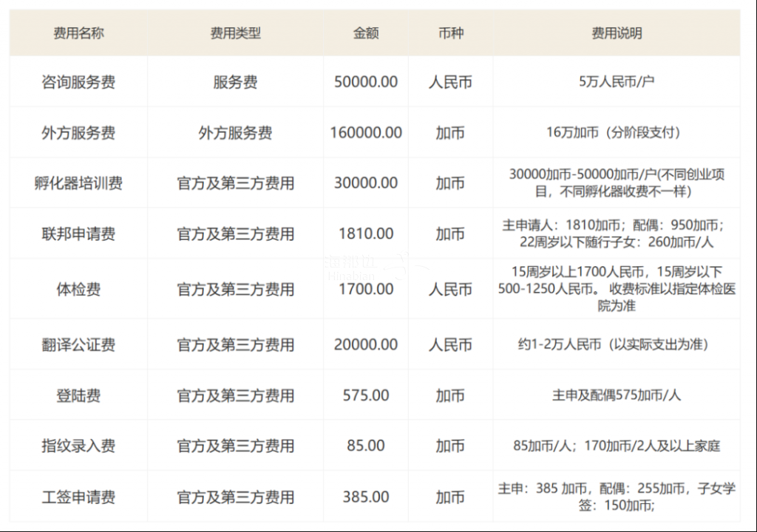Click the 1810.00 amount cell
Screen dimensions: 757x532
click(366, 234)
